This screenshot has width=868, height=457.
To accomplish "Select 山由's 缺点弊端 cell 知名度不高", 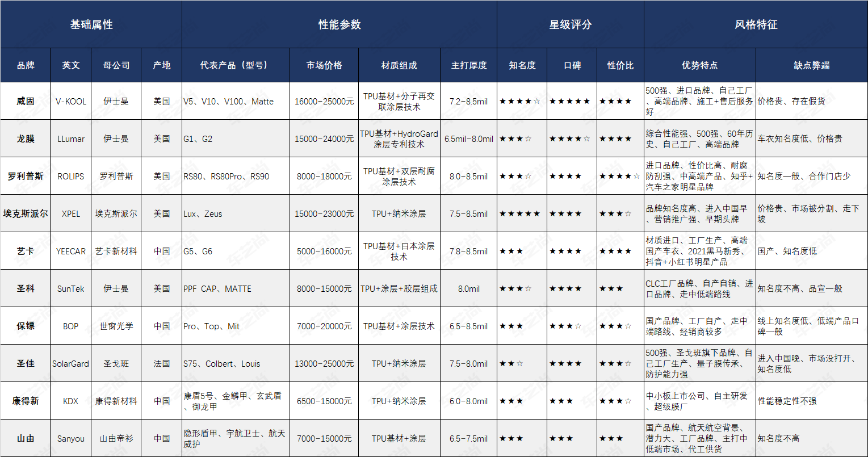I will pyautogui.click(x=811, y=438).
